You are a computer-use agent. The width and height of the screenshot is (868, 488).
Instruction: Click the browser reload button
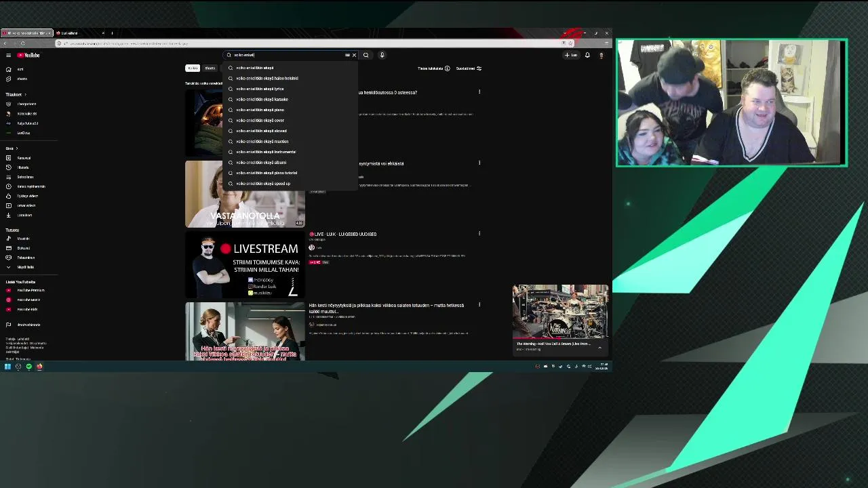point(22,43)
